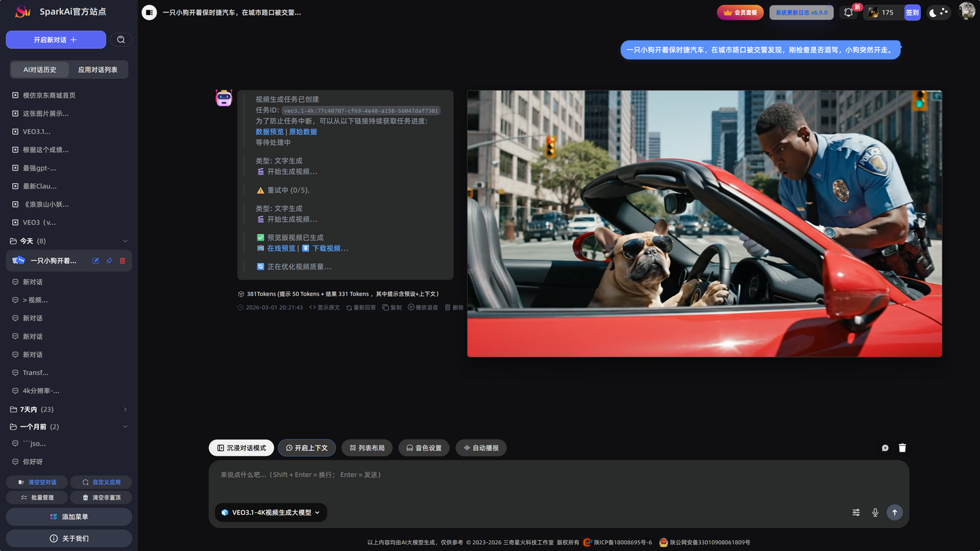Delete the reply with 删除

[x=454, y=307]
